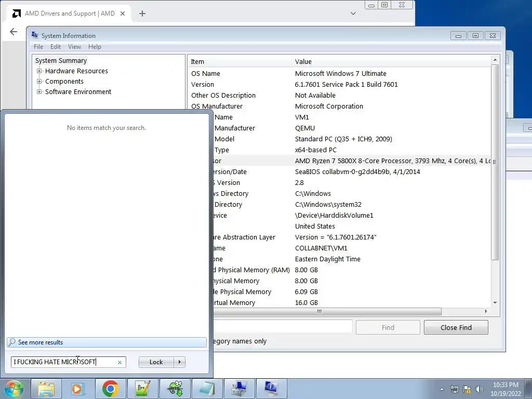This screenshot has width=532, height=399.
Task: Select 6.1.7601 Service Pack 1 value
Action: [x=346, y=85]
